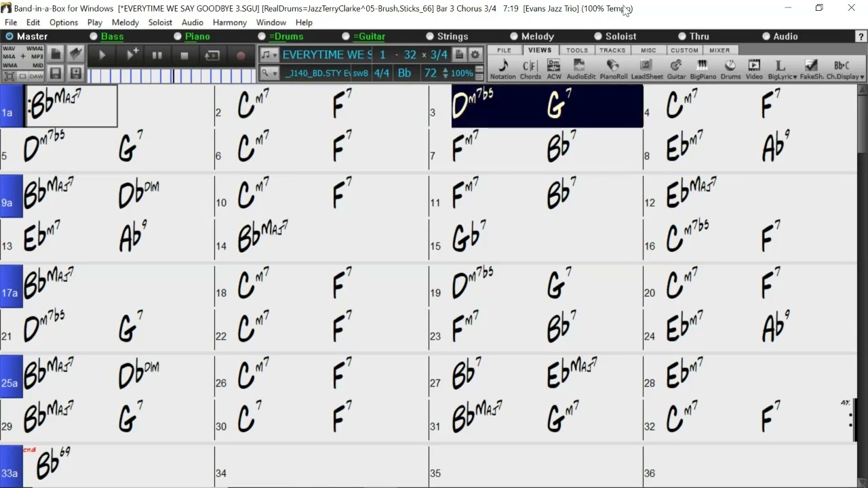Open the PianoRoll window

613,69
